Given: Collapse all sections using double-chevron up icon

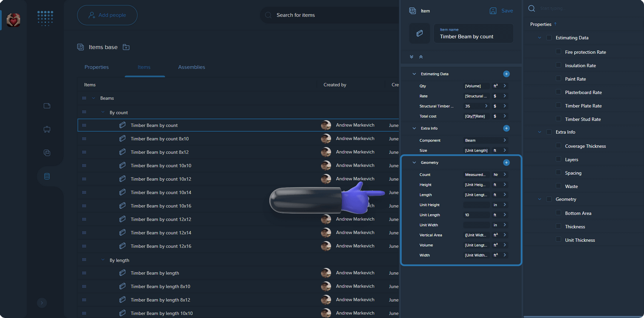Looking at the screenshot, I should [x=421, y=57].
